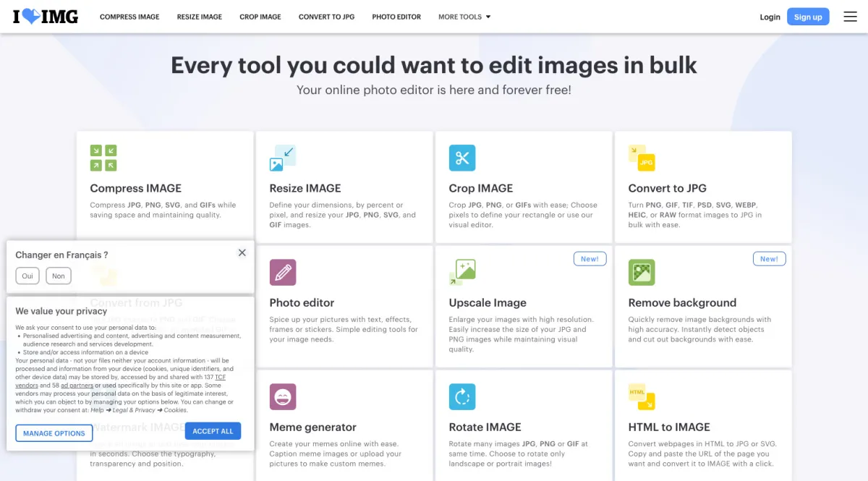This screenshot has width=868, height=481.
Task: Click the Rotate IMAGE icon
Action: 462,397
